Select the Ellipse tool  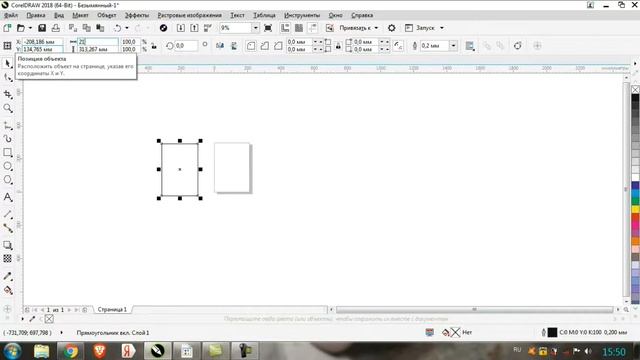(8, 166)
